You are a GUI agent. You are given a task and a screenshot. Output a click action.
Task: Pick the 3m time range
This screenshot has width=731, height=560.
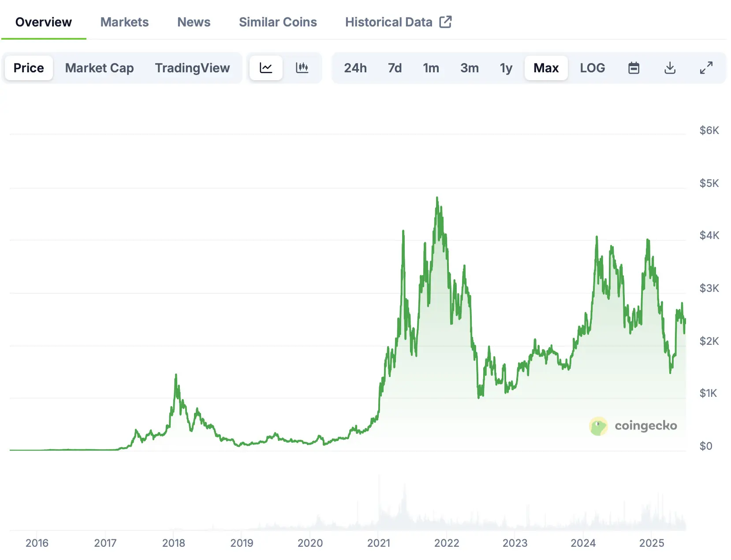[x=470, y=68]
